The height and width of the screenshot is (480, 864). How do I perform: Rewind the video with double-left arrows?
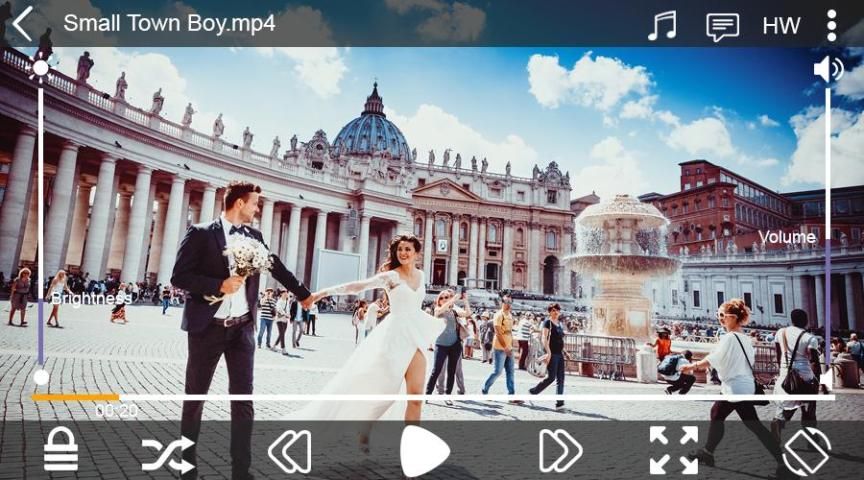click(x=289, y=451)
